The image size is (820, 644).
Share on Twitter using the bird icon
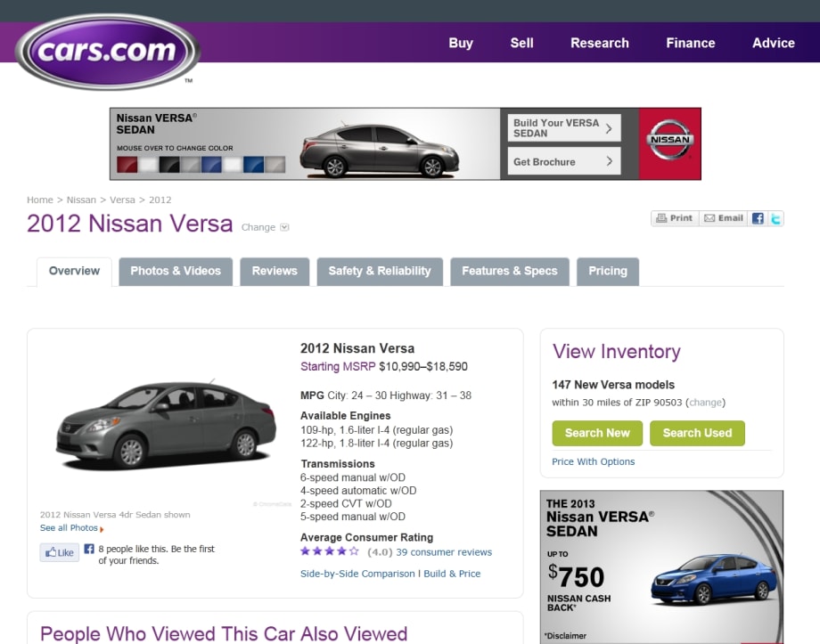776,218
